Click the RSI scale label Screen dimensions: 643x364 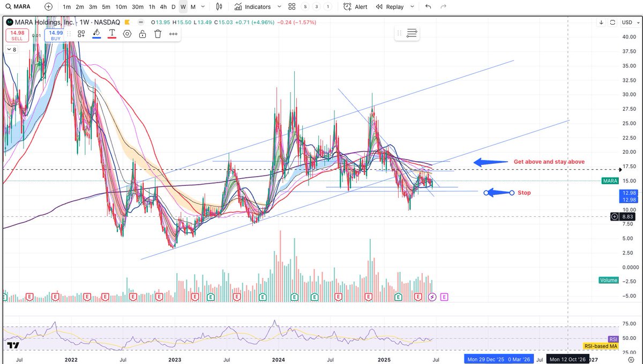click(x=614, y=339)
